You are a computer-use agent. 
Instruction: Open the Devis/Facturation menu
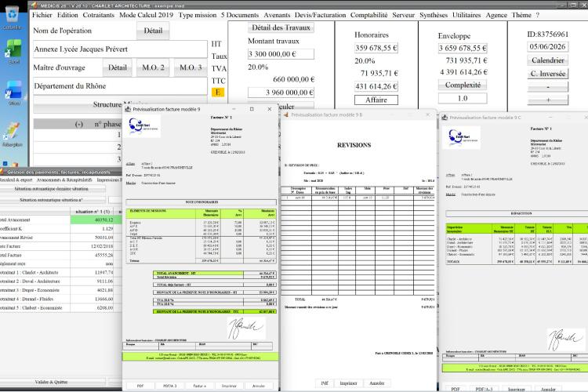(x=320, y=15)
